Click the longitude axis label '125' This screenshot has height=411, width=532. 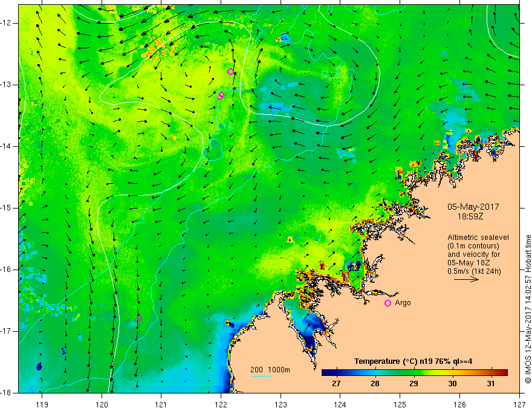[400, 404]
